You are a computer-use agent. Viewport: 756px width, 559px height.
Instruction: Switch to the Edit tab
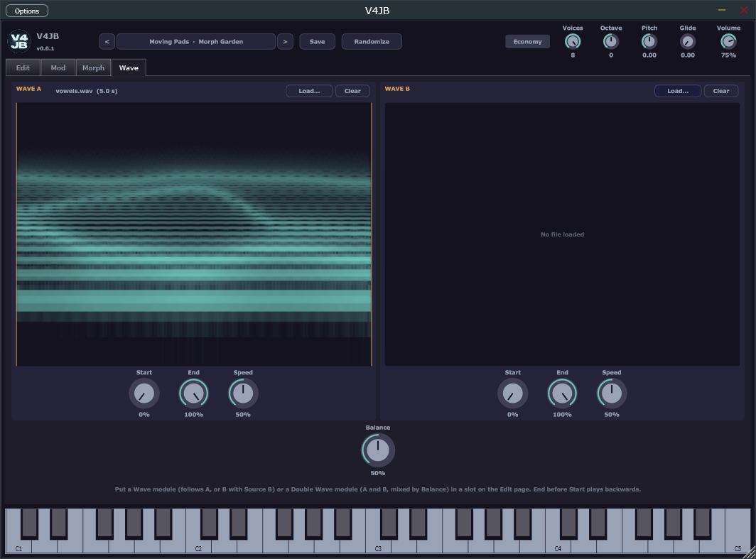pos(23,67)
